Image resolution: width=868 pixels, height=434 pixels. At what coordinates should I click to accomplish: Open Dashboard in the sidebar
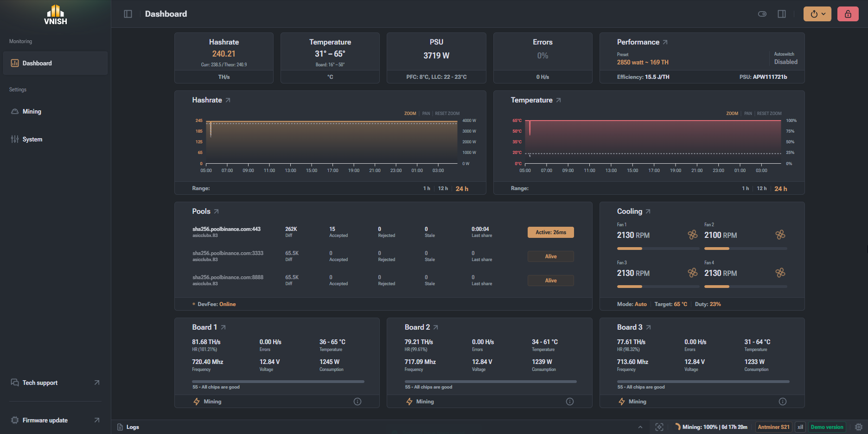56,63
